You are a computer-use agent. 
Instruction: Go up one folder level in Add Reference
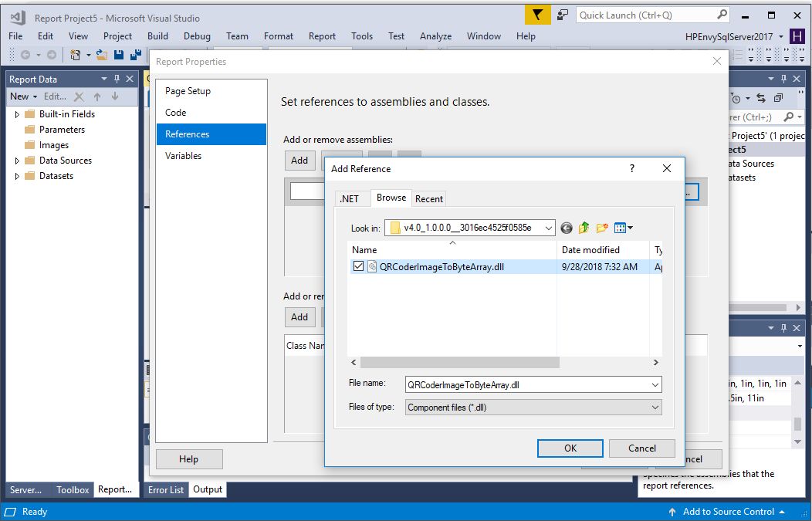[x=584, y=228]
